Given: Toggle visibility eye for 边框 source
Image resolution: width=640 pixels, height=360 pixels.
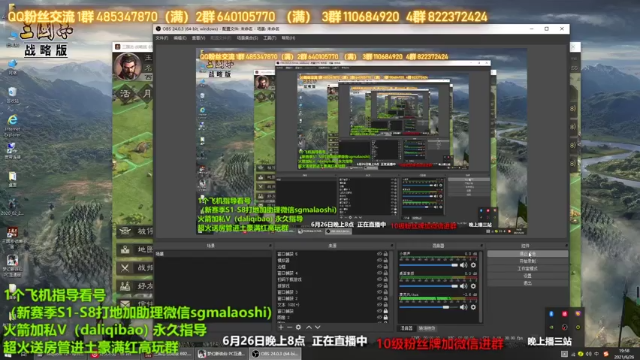Looking at the screenshot, I should pos(379,267).
